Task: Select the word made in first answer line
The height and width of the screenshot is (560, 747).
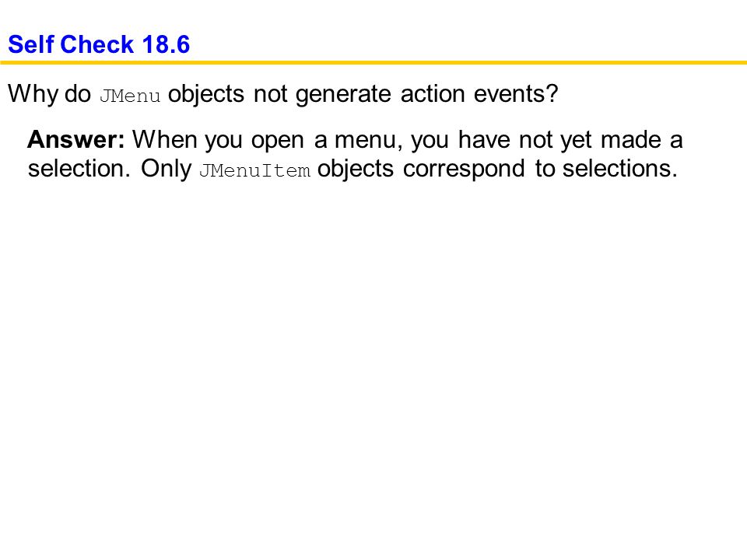Action: 630,139
